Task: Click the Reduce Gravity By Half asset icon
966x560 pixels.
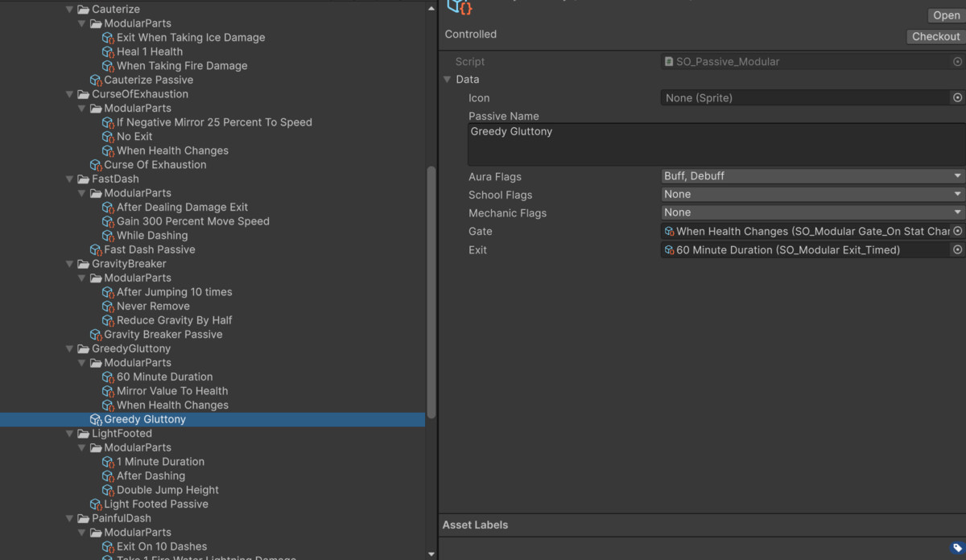Action: coord(108,321)
